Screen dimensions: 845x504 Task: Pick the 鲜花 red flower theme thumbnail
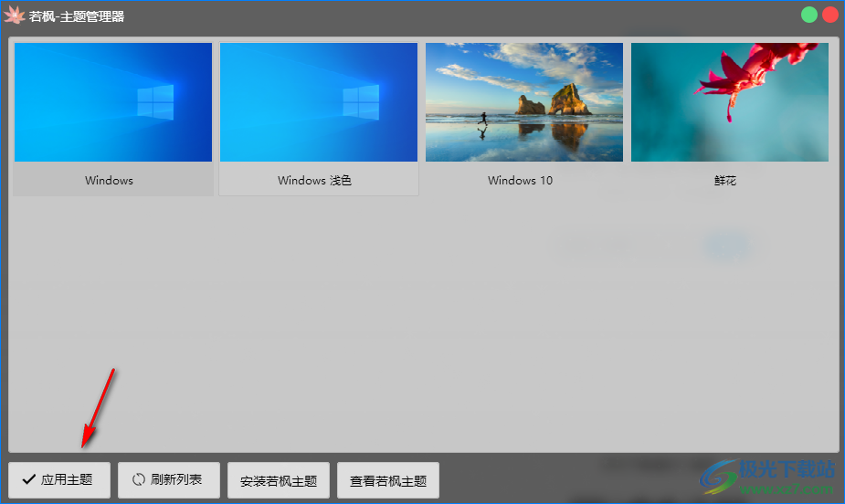click(729, 102)
